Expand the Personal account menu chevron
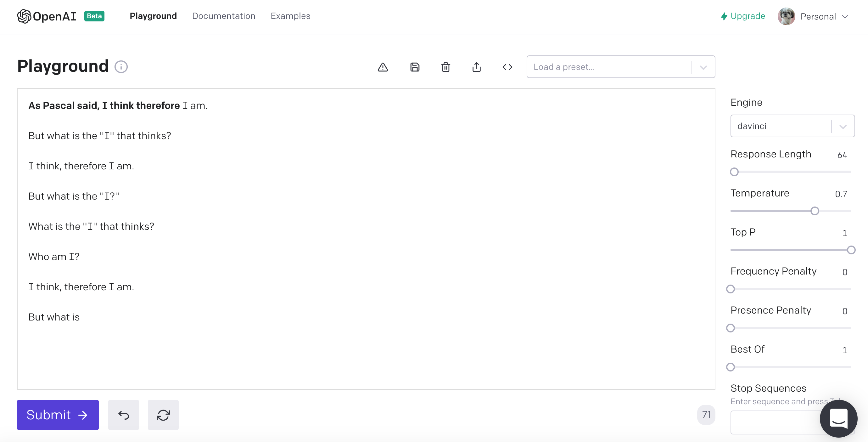Image resolution: width=868 pixels, height=442 pixels. (x=844, y=16)
